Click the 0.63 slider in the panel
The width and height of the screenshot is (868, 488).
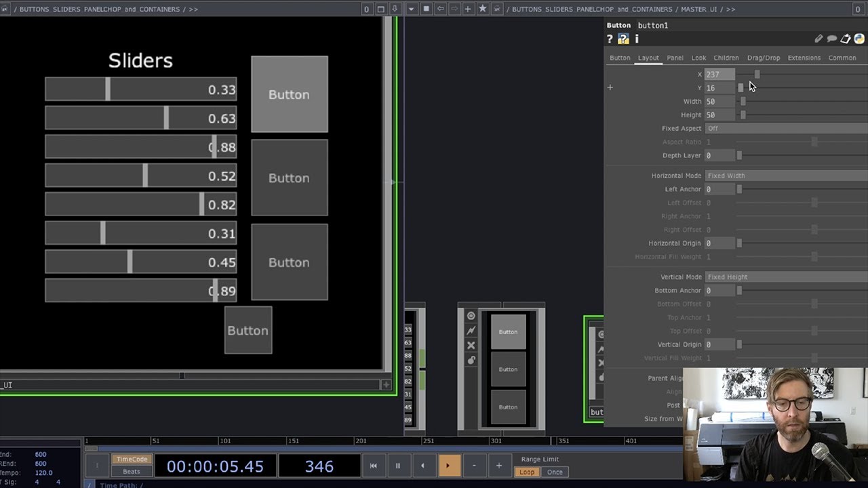coord(141,118)
